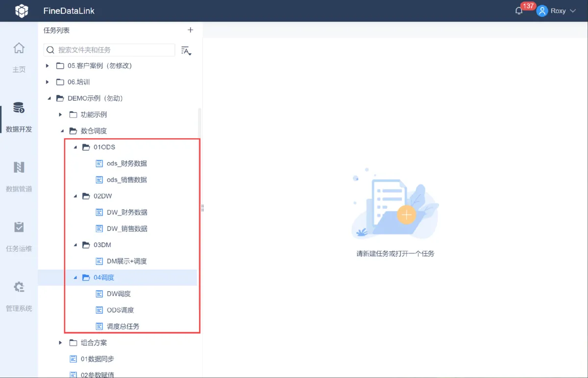588x378 pixels.
Task: Select the 组合方案 folder label
Action: 94,343
